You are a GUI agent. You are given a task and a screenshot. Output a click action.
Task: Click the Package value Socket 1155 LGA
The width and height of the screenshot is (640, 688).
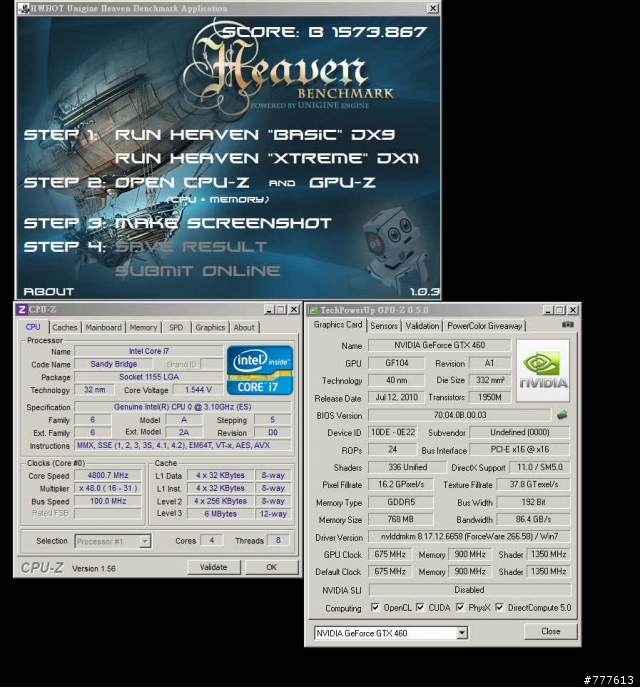click(149, 377)
